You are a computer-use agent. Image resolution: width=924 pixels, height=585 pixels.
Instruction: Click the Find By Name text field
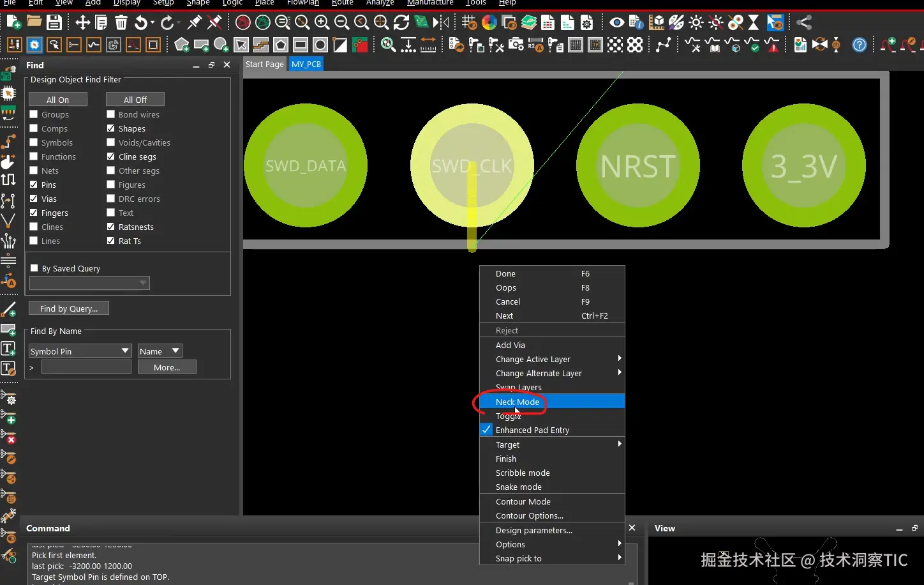pyautogui.click(x=86, y=367)
